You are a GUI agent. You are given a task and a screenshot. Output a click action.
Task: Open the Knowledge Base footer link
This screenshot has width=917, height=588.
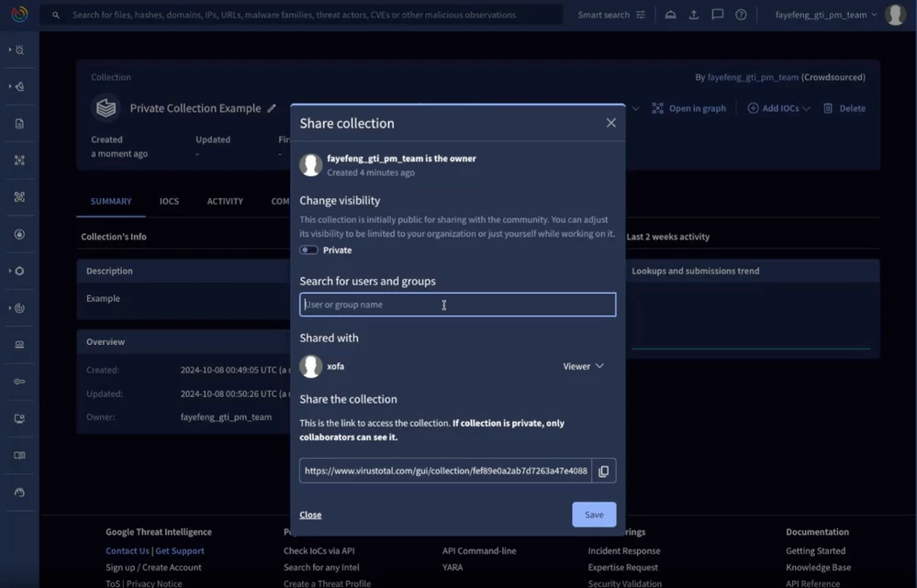pyautogui.click(x=818, y=567)
